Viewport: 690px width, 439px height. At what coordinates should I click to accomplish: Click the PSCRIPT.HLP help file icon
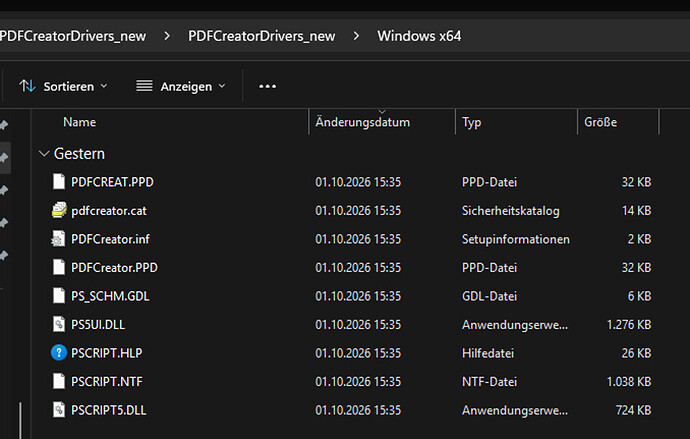59,353
